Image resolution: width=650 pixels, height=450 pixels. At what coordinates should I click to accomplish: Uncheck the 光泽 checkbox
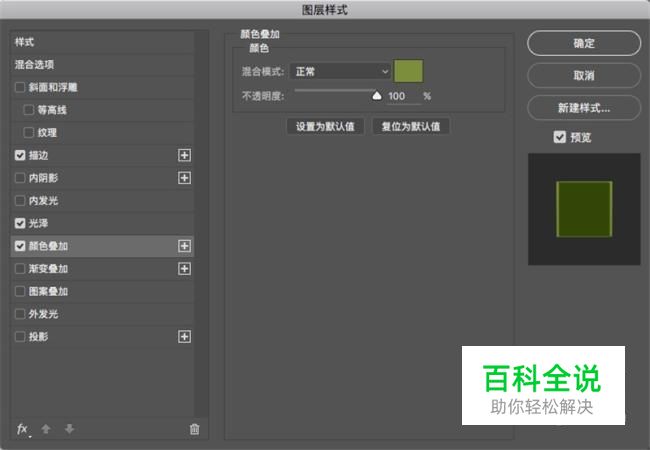(x=20, y=223)
